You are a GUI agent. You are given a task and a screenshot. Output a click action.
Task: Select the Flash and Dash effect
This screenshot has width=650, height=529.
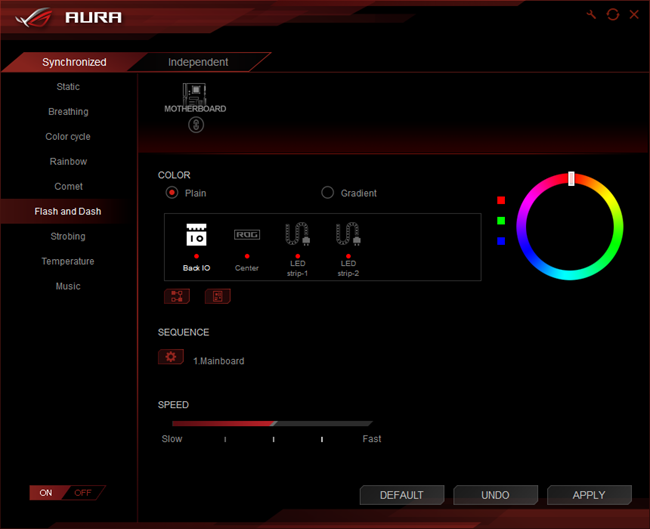tap(68, 211)
